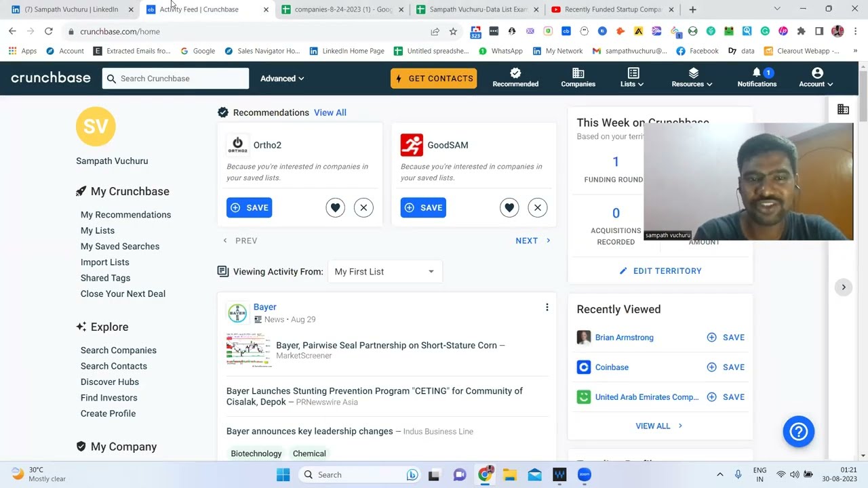This screenshot has width=868, height=488.
Task: Open the Bayer company logo
Action: point(237,312)
